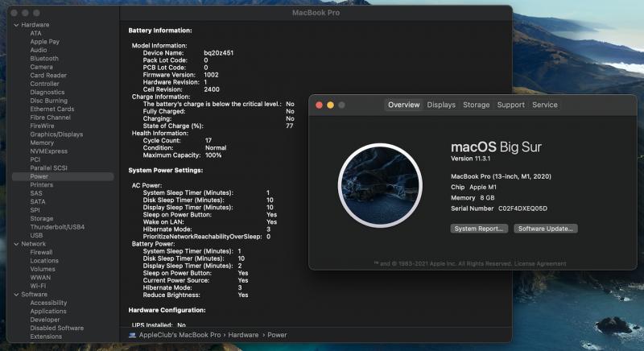Switch to the Overview tab
This screenshot has width=644, height=351.
pyautogui.click(x=404, y=105)
